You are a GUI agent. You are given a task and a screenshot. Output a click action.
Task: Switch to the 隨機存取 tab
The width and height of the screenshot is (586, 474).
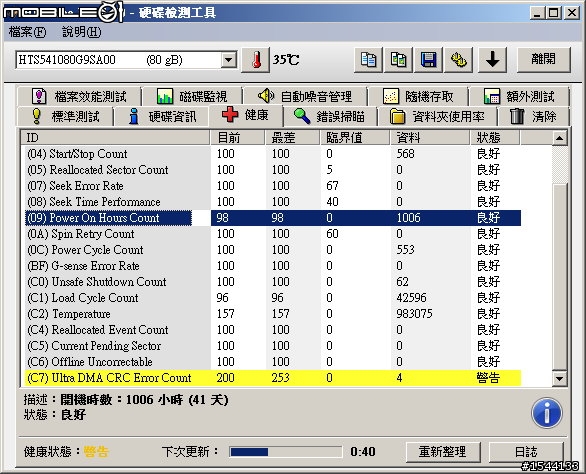pos(418,96)
